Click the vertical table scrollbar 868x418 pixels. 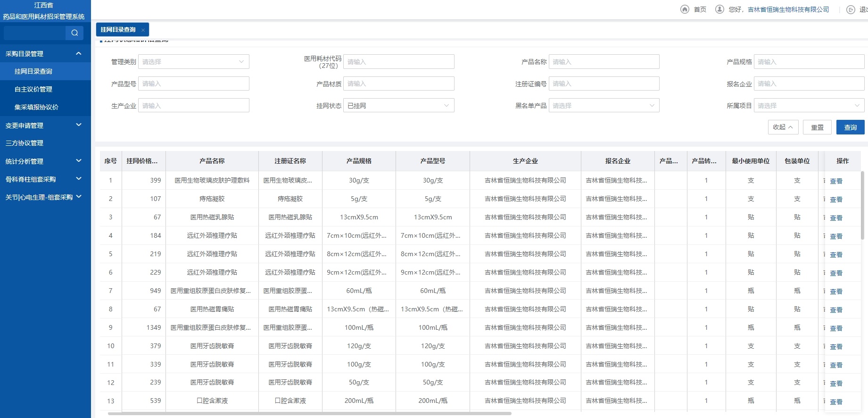(x=862, y=205)
